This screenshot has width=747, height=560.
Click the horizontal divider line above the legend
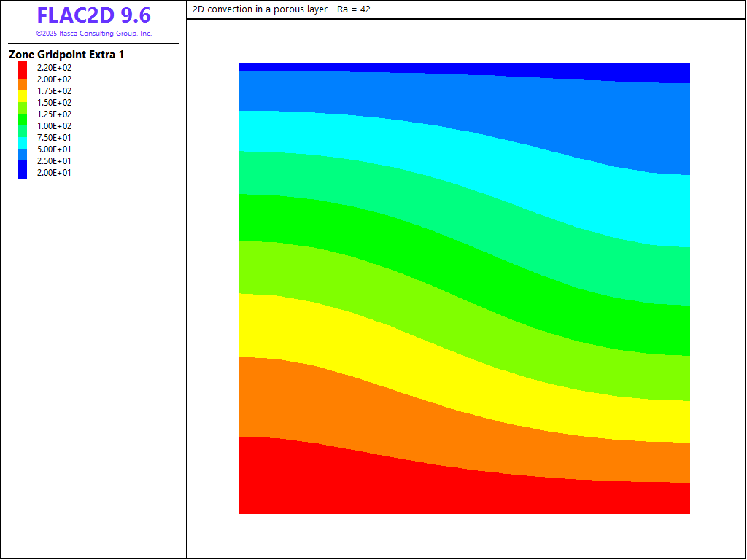[x=93, y=44]
